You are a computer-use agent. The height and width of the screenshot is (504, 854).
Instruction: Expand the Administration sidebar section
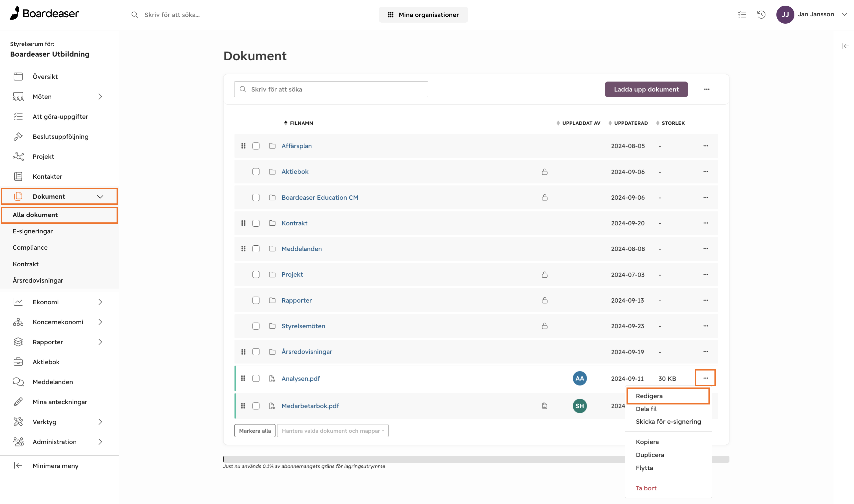[100, 442]
